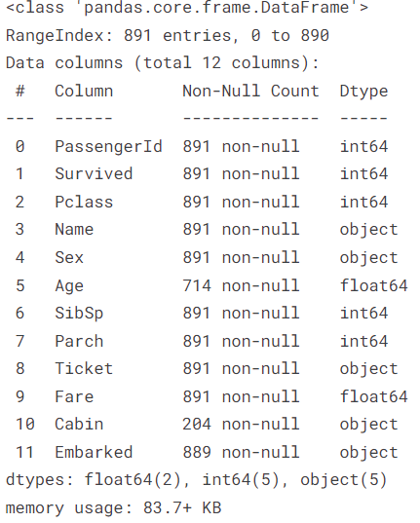
Task: Click the 204 non-null count for Cabin
Action: (241, 425)
